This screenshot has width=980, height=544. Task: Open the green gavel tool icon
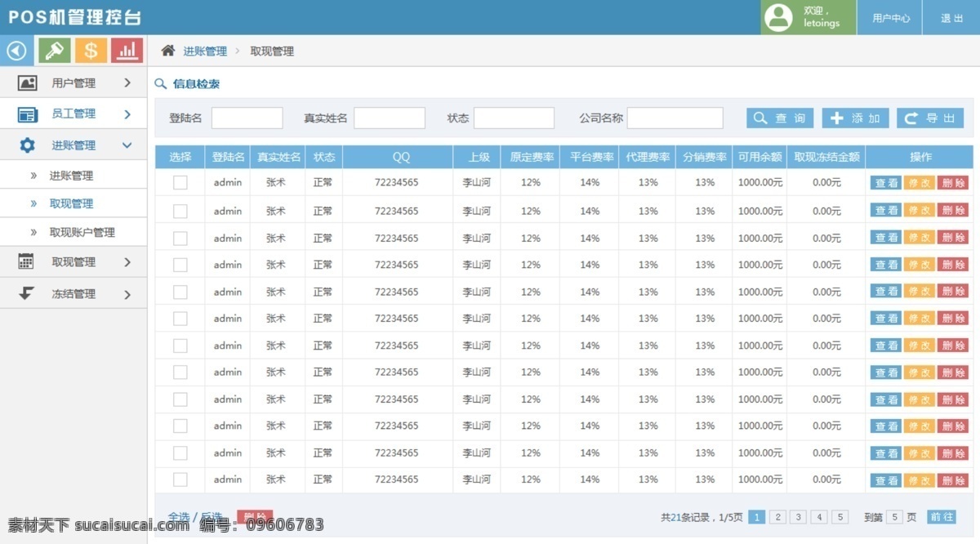pyautogui.click(x=55, y=51)
